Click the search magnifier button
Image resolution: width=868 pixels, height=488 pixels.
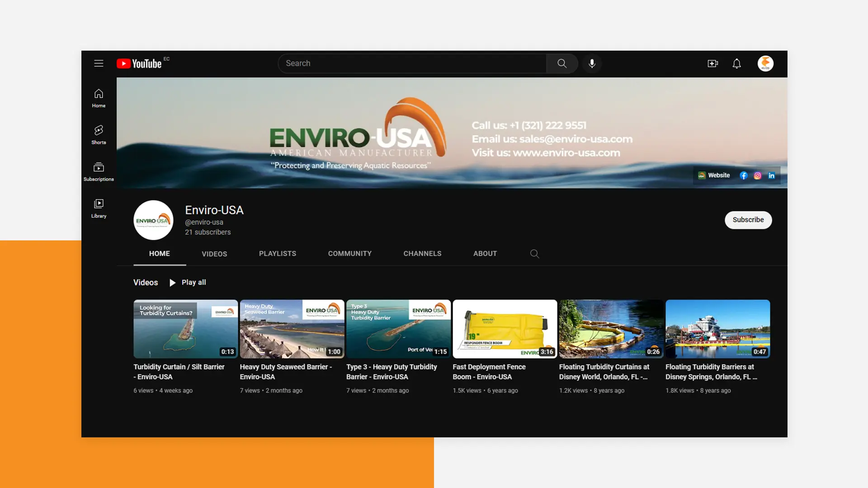[562, 63]
